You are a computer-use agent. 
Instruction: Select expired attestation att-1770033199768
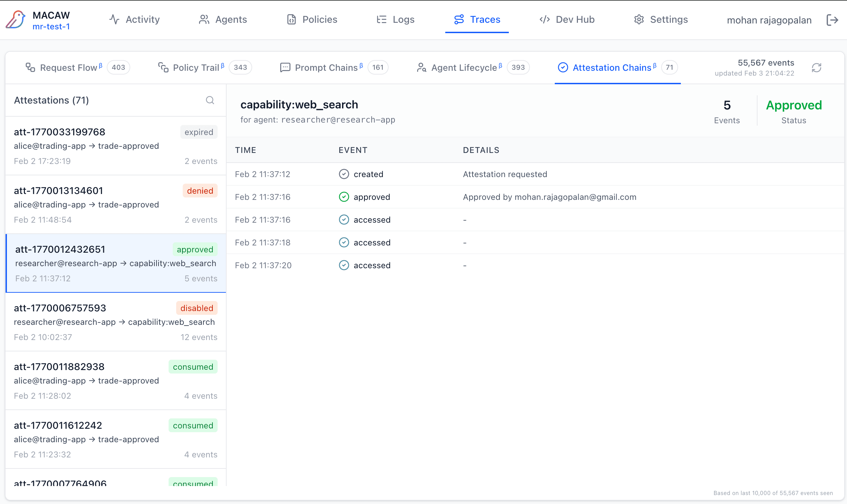(x=116, y=146)
